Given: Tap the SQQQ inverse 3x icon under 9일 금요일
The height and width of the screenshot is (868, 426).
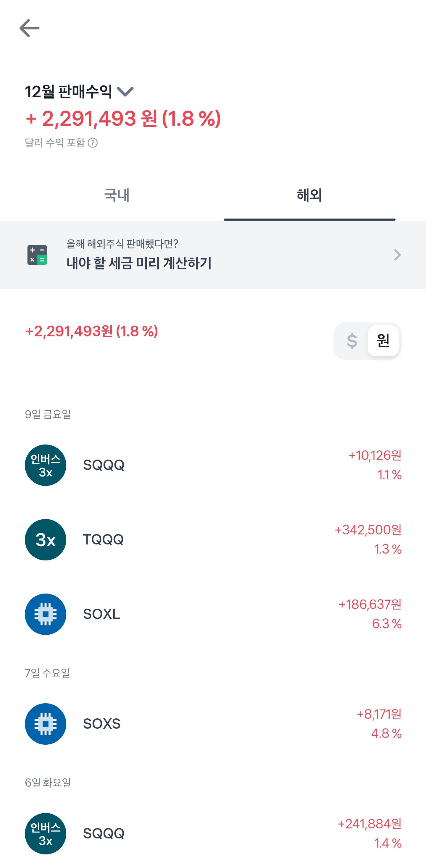Looking at the screenshot, I should pyautogui.click(x=46, y=465).
